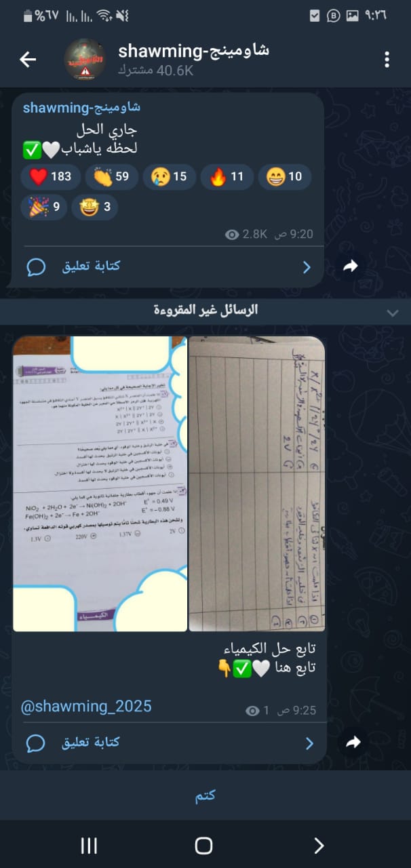Collapse unread messages divider using chevron
This screenshot has height=868, width=411.
pyautogui.click(x=392, y=313)
